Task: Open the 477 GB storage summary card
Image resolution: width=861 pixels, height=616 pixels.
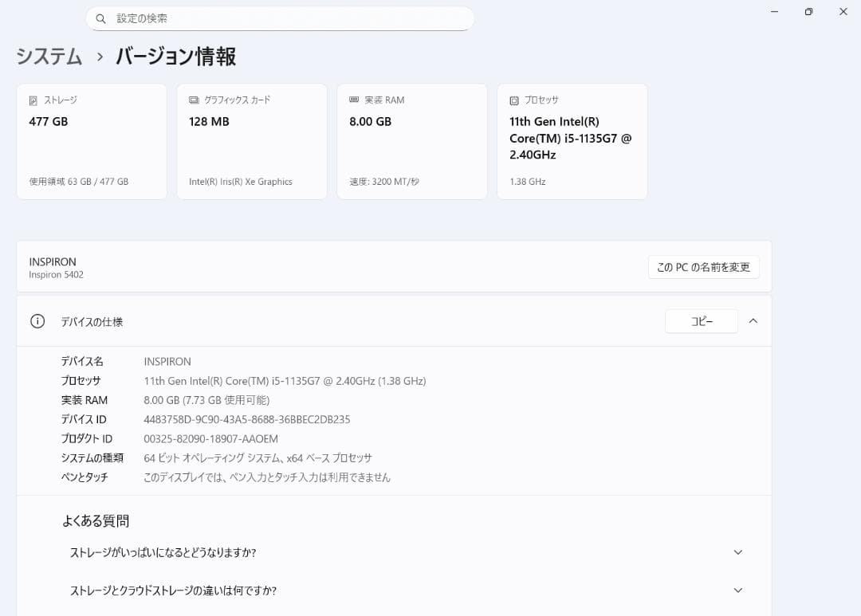Action: [91, 141]
